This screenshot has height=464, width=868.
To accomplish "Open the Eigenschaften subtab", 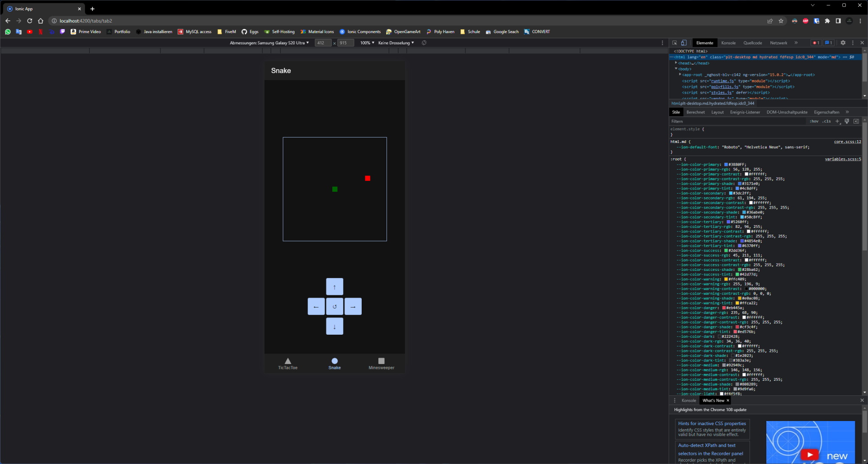I will 826,112.
